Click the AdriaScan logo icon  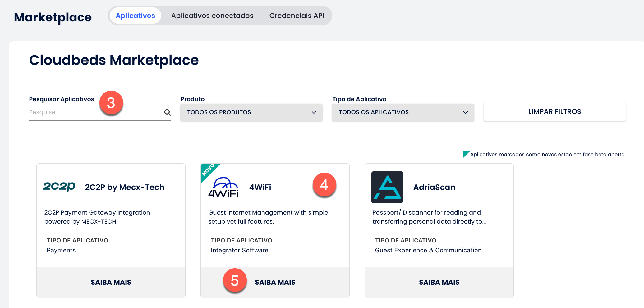point(387,187)
